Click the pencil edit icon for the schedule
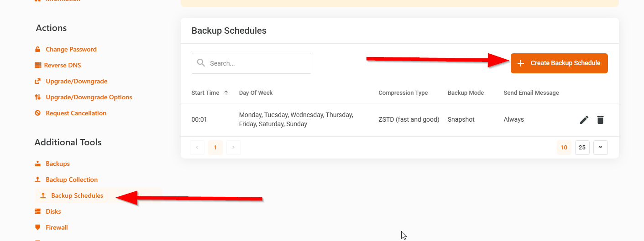The height and width of the screenshot is (241, 644). 584,120
